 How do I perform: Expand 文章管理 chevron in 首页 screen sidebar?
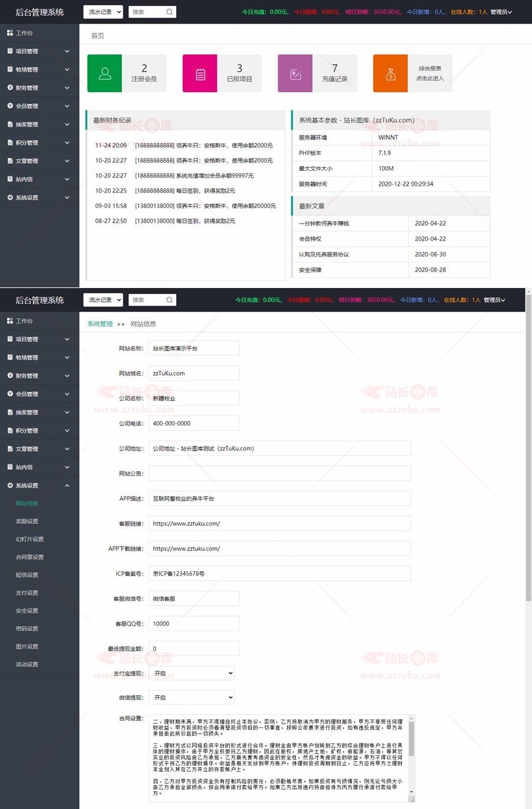tap(67, 161)
